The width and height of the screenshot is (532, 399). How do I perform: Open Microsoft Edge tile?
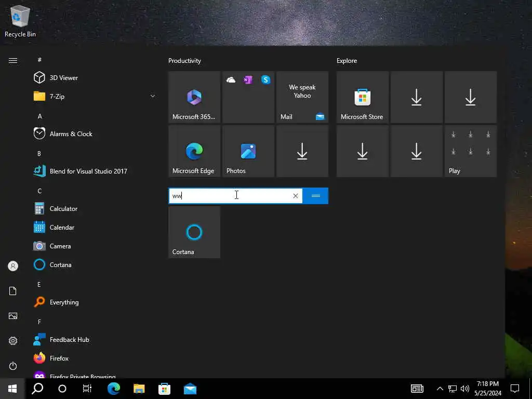(x=194, y=151)
